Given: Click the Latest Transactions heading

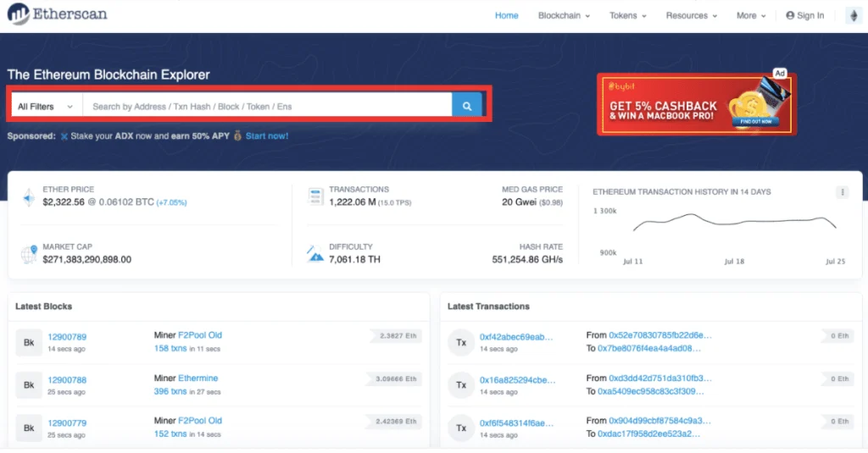Looking at the screenshot, I should pyautogui.click(x=488, y=307).
